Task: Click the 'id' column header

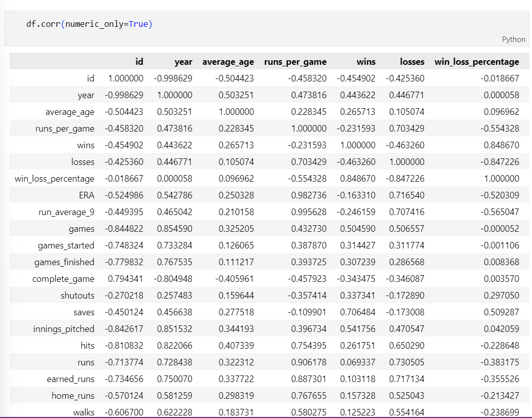Action: click(139, 61)
